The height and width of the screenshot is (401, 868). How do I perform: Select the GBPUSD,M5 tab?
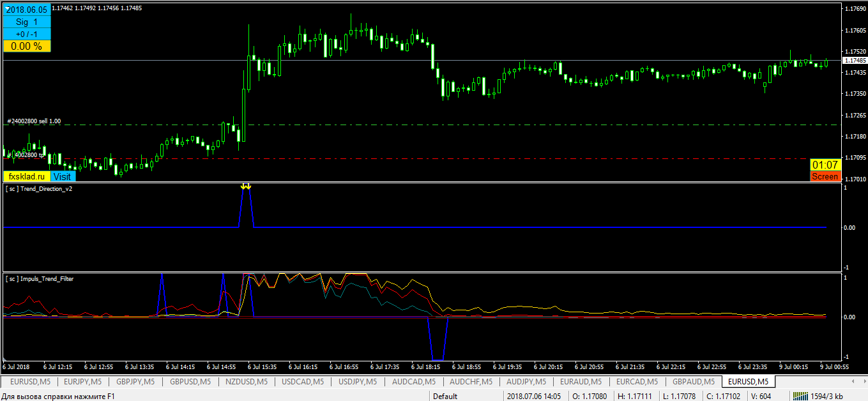tap(190, 382)
